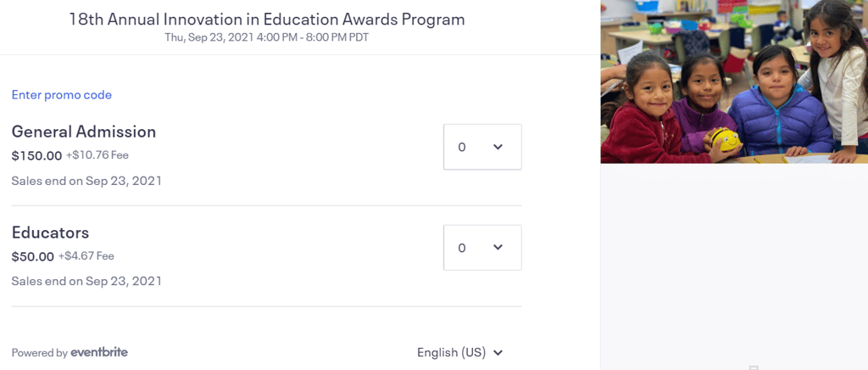Viewport: 868px width, 370px height.
Task: Click the Powered by text
Action: point(39,353)
